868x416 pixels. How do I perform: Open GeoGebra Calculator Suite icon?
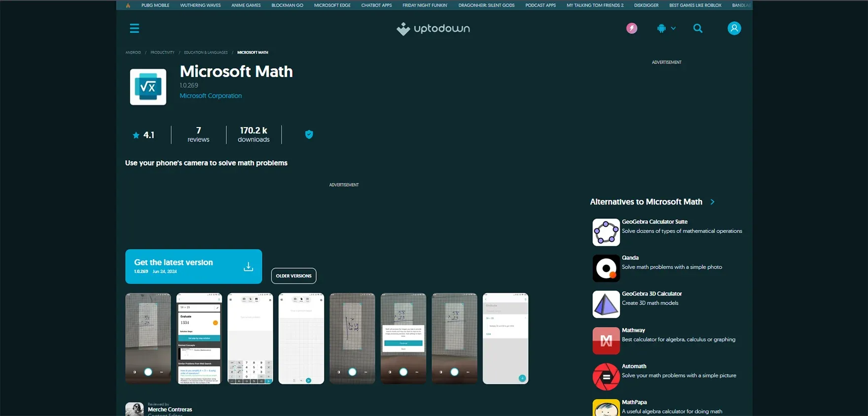[606, 232]
